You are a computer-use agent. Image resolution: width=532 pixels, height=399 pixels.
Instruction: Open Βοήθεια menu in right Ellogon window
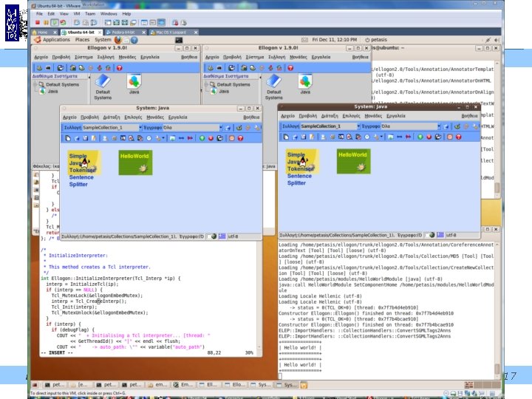(360, 57)
